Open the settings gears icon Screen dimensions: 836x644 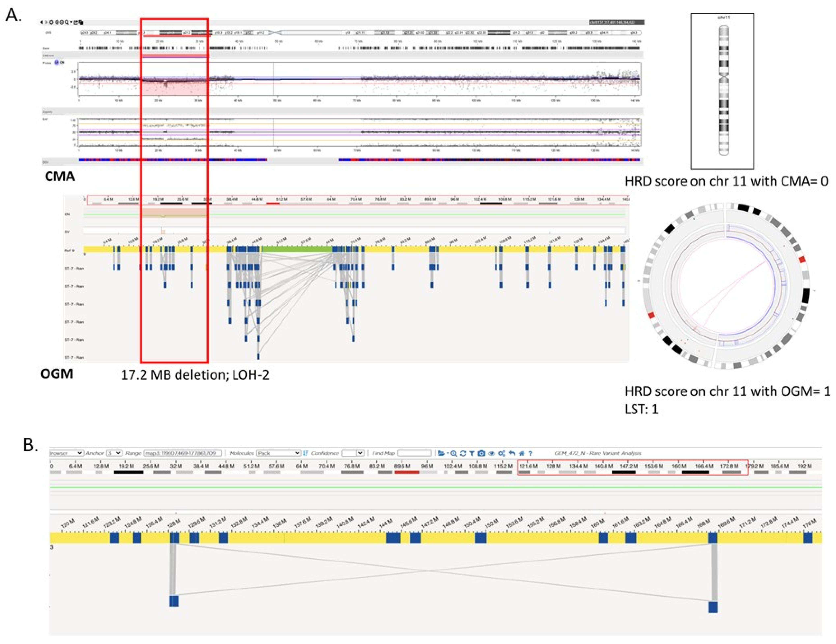click(502, 453)
